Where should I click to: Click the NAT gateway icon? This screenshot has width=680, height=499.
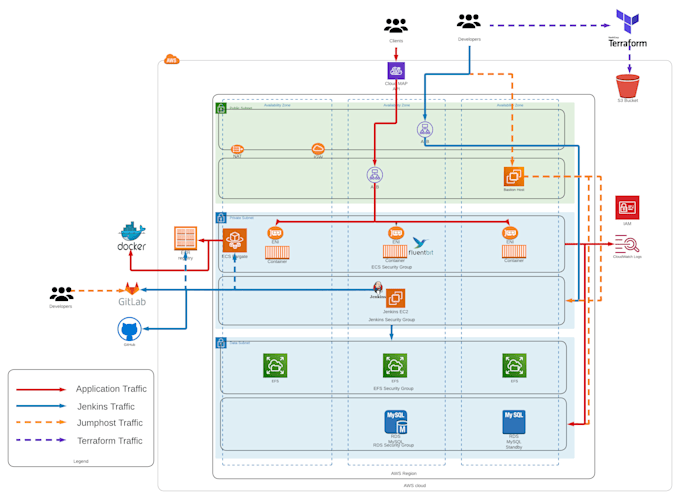pos(237,149)
